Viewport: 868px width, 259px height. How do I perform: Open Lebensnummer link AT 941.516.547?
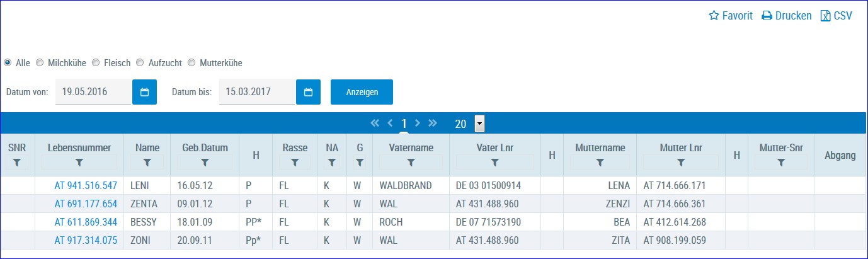[86, 186]
